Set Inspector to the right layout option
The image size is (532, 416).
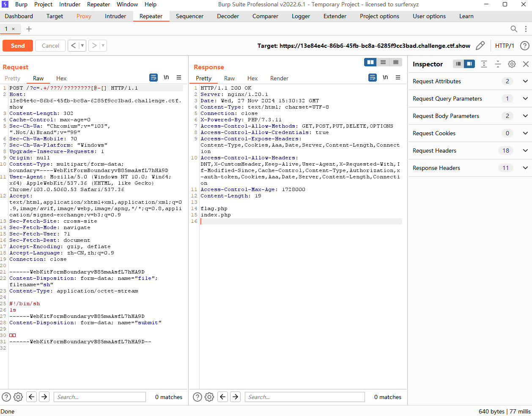click(469, 64)
